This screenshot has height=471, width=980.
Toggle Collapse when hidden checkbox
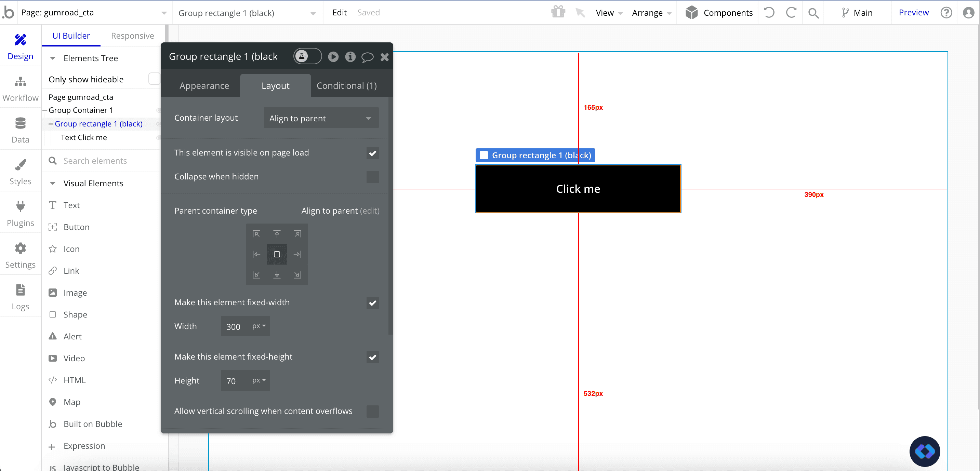[x=372, y=177]
